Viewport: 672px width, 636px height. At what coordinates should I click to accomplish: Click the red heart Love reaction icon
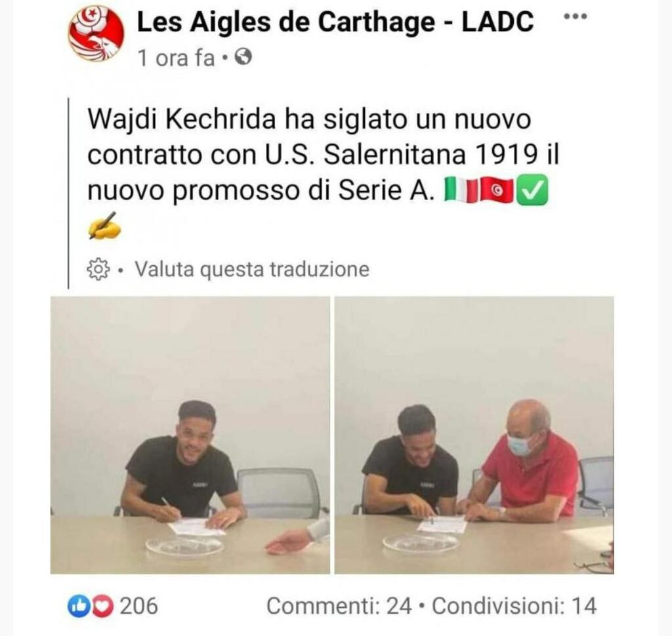pyautogui.click(x=102, y=606)
